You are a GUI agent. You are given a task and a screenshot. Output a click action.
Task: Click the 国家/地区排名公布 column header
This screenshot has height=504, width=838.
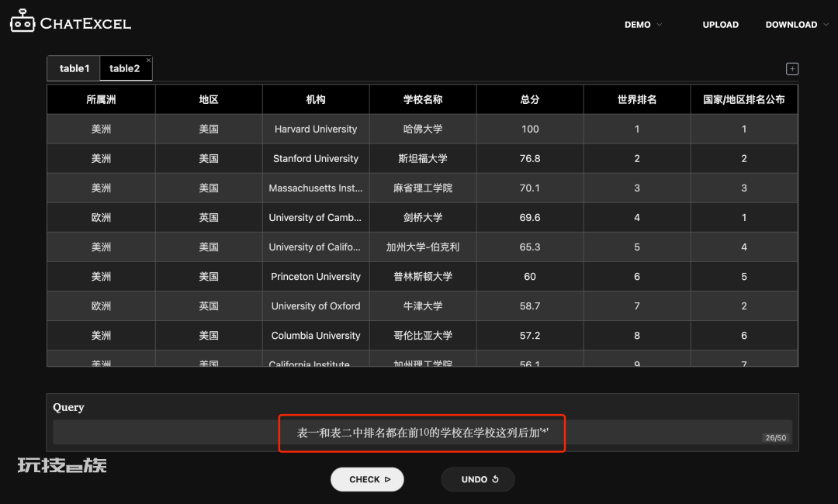744,99
